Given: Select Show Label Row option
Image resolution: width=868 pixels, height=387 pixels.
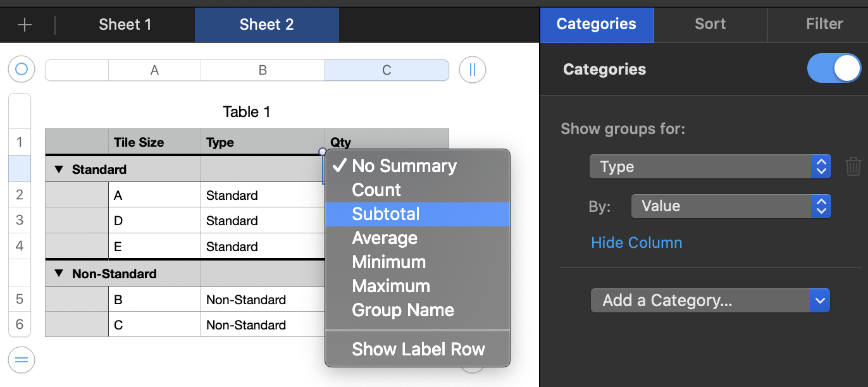Looking at the screenshot, I should (418, 350).
